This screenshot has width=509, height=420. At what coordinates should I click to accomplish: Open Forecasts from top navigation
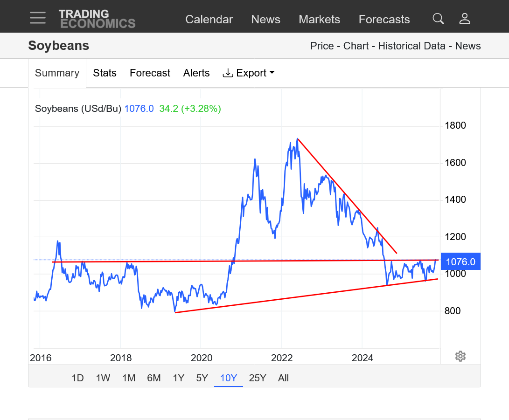click(x=384, y=20)
